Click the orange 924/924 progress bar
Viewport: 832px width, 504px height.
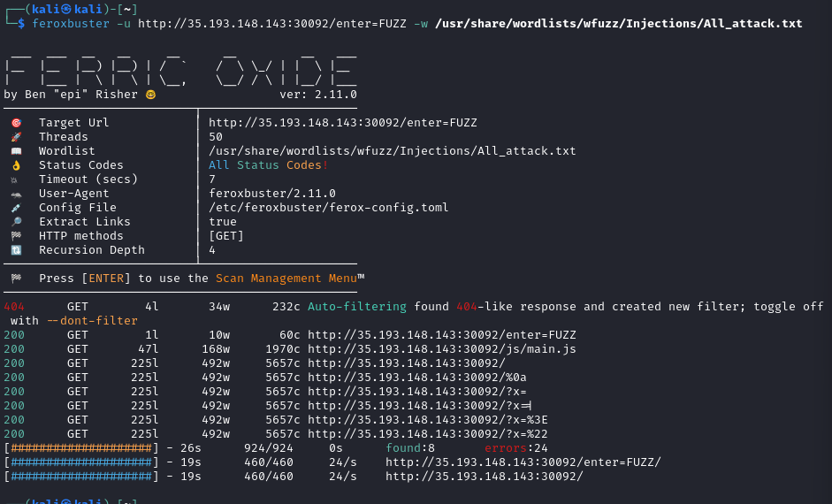click(81, 448)
